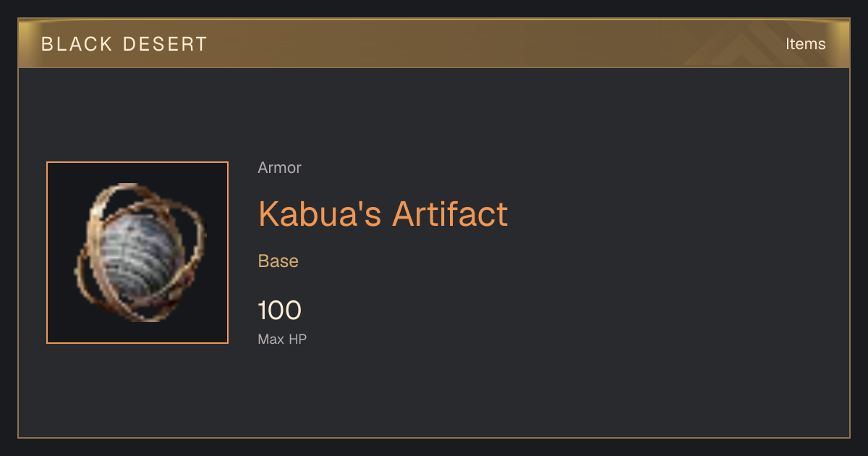The width and height of the screenshot is (868, 456).
Task: Click the Kabua's Artifact item icon
Action: pos(137,253)
